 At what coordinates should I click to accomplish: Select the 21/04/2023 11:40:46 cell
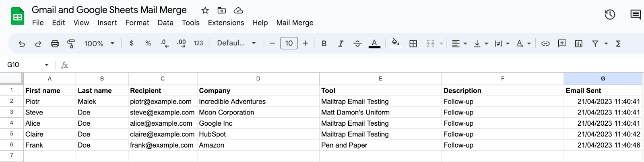pyautogui.click(x=603, y=145)
